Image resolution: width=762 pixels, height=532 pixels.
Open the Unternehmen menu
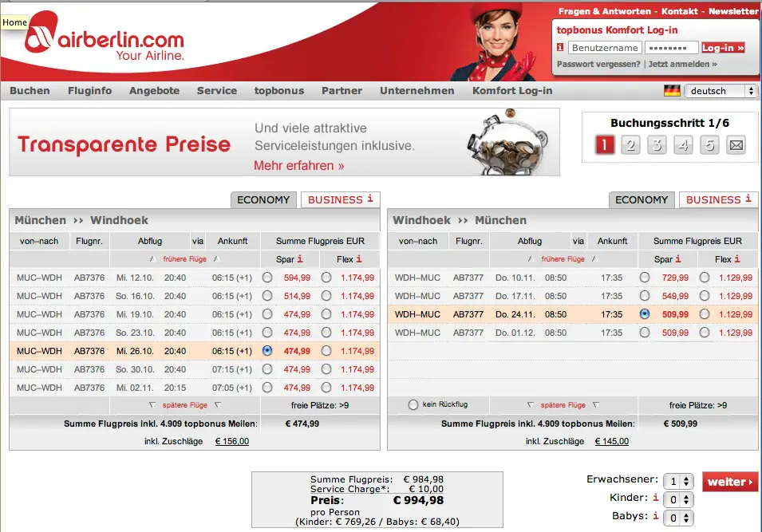click(x=417, y=91)
